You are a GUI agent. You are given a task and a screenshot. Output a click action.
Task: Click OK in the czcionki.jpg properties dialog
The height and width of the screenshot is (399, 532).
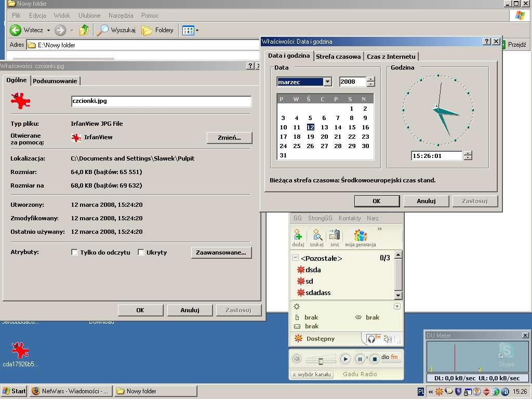click(140, 310)
